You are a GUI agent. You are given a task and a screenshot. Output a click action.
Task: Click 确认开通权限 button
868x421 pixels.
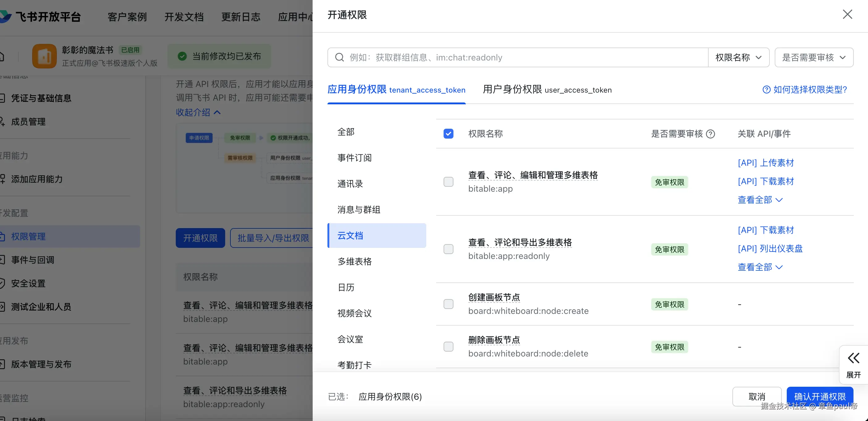tap(820, 396)
